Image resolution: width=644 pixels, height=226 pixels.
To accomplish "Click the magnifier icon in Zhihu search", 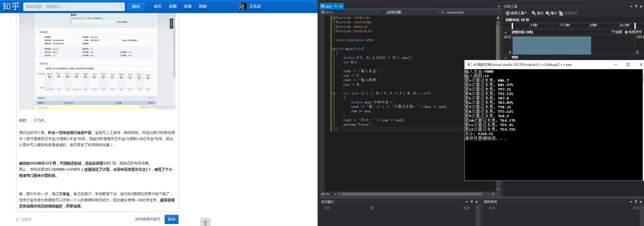I will [121, 7].
